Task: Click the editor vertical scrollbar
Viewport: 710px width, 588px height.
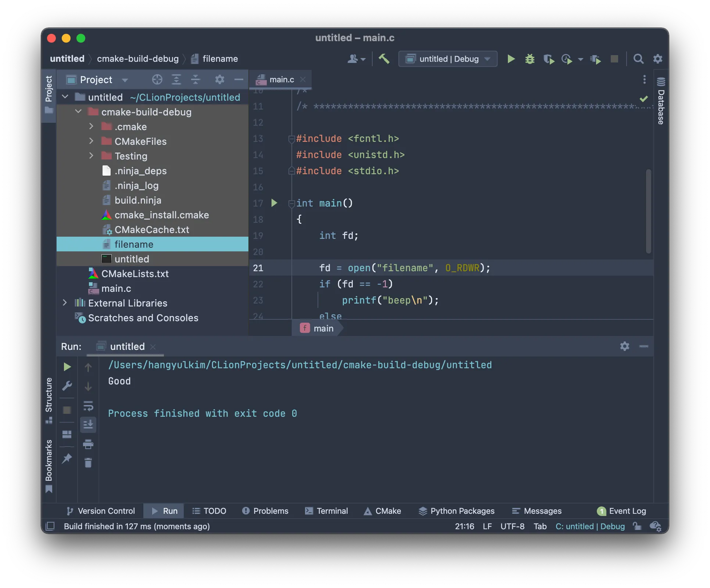Action: (648, 211)
